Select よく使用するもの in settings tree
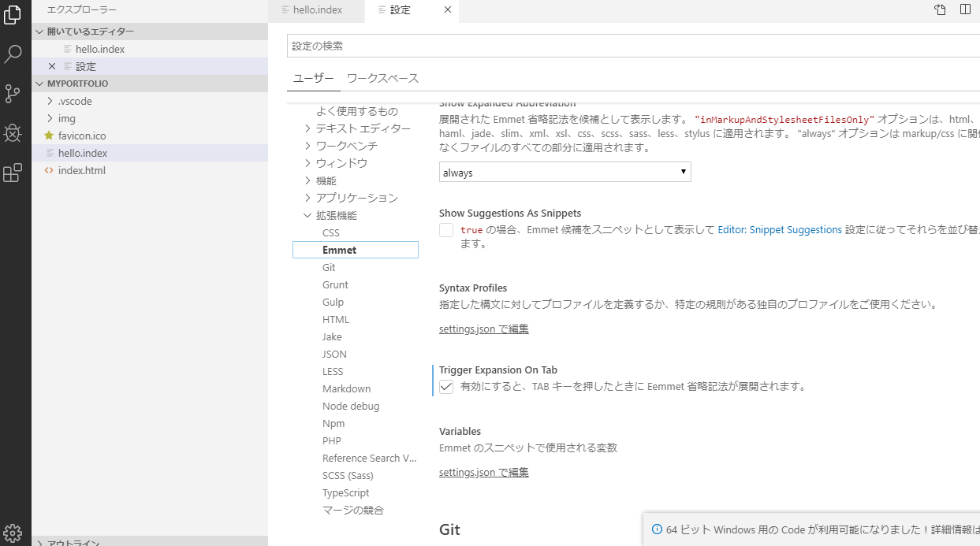 [357, 111]
